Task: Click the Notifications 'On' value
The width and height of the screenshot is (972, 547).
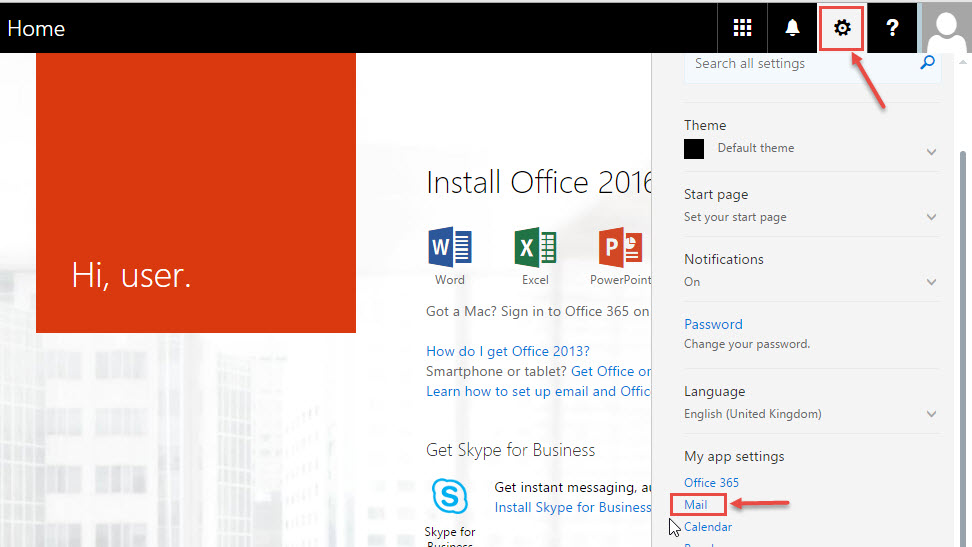Action: (692, 282)
